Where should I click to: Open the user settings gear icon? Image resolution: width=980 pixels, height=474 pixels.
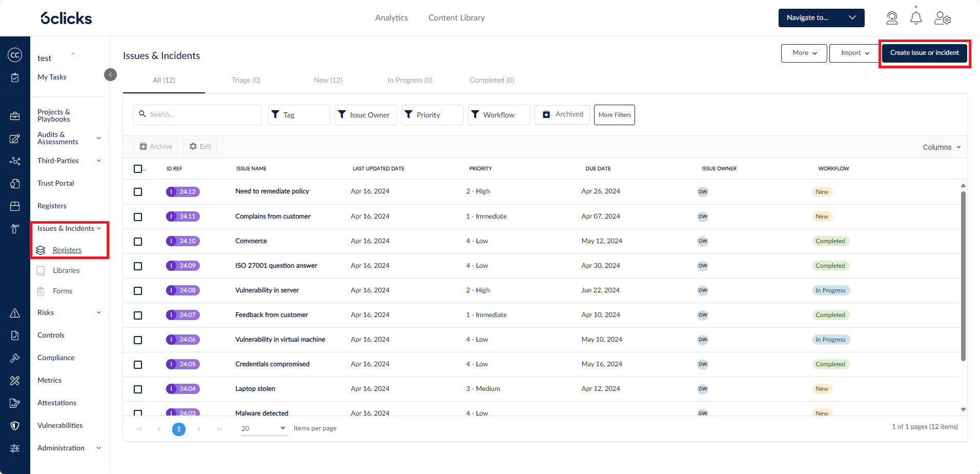pos(943,18)
